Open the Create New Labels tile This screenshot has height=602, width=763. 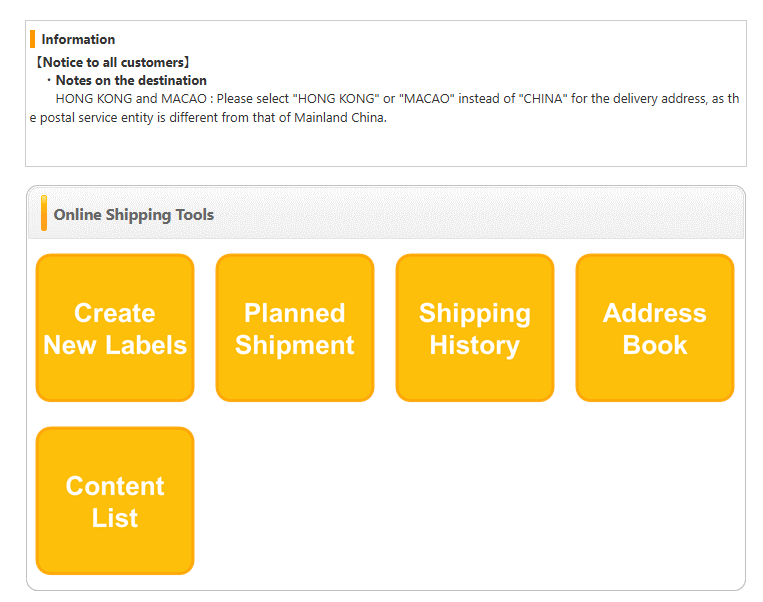click(x=115, y=328)
